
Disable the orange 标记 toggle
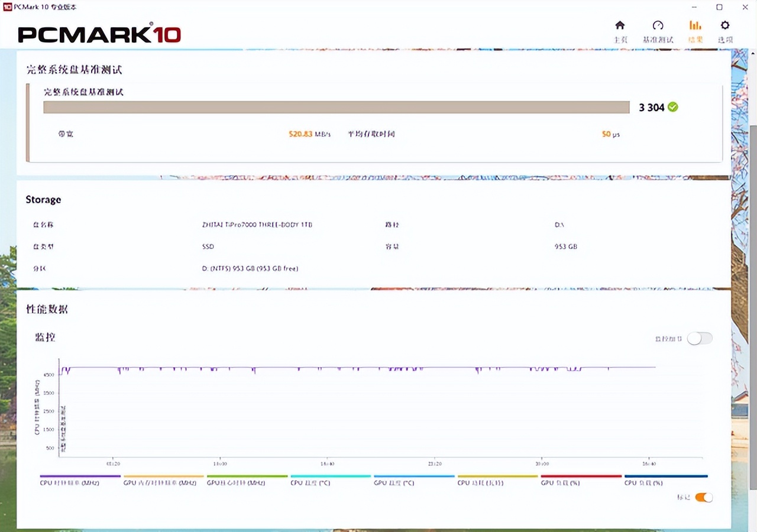click(x=703, y=497)
